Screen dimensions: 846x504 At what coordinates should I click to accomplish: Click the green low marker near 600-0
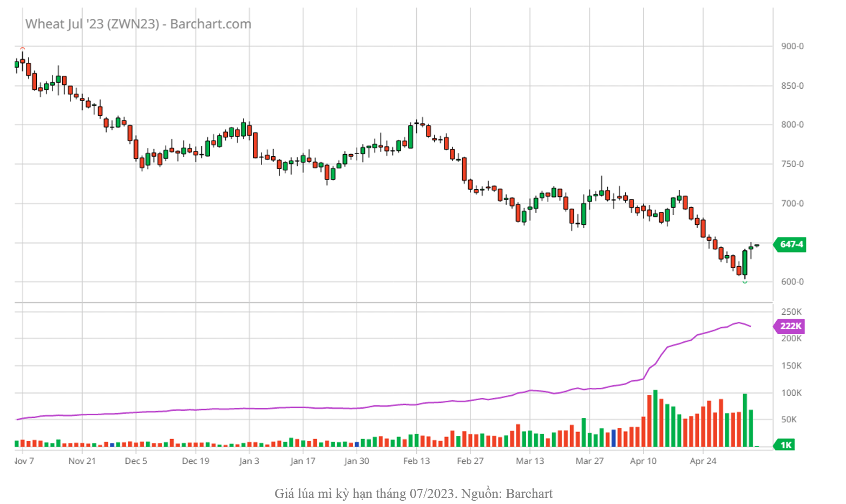pos(745,281)
